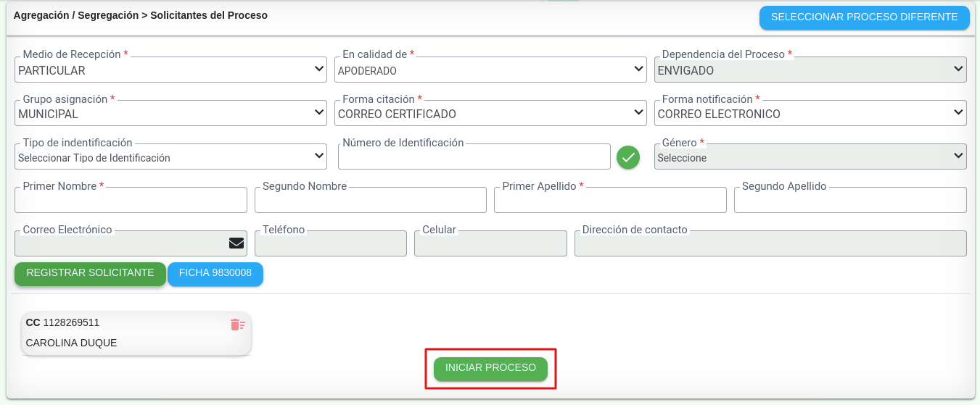Open the Dependencia del Proceso dropdown

point(810,70)
